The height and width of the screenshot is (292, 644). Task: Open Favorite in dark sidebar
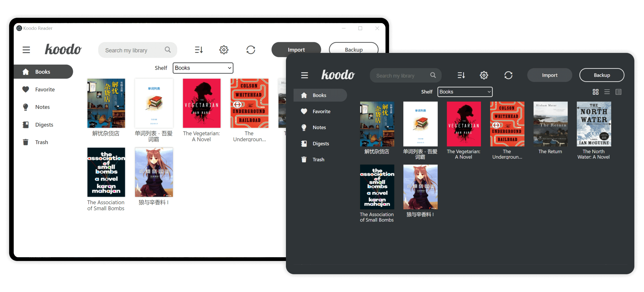[321, 111]
